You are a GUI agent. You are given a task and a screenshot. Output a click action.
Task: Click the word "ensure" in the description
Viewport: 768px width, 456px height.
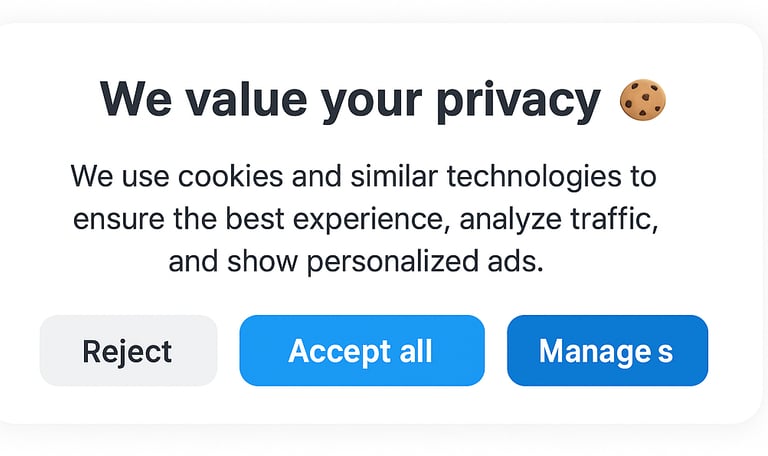(119, 219)
